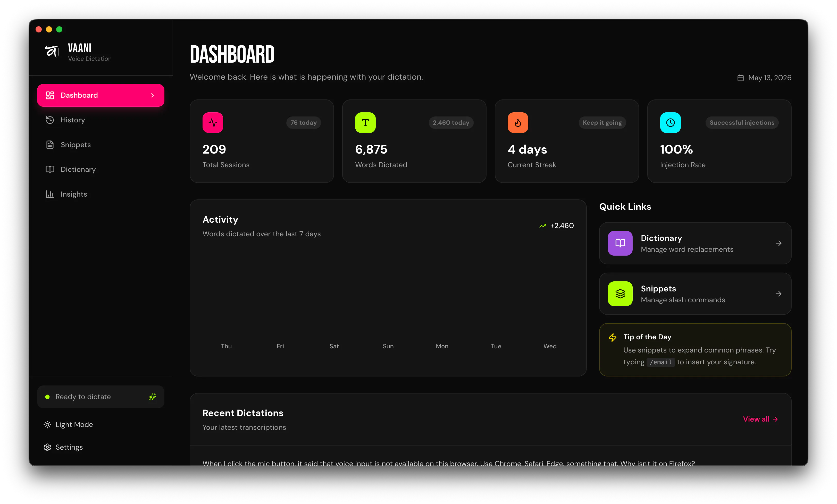Click the /email code snippet in tip
837x504 pixels.
point(661,362)
